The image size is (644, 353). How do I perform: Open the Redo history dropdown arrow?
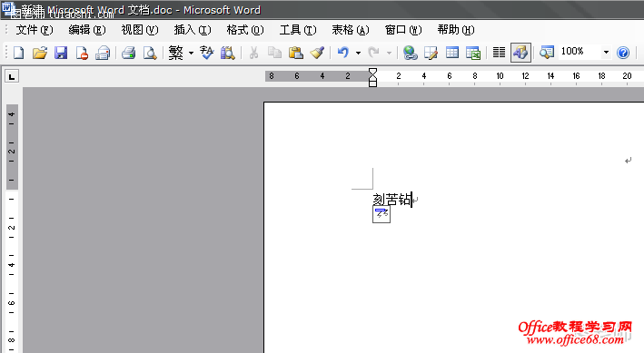pos(389,53)
